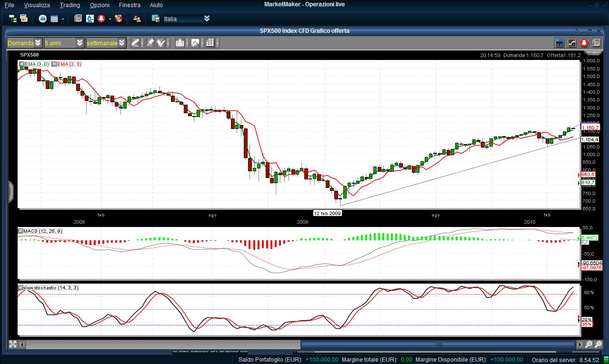This screenshot has height=364, width=609.
Task: Click the microscope research icon in main toolbar
Action: pyautogui.click(x=90, y=19)
